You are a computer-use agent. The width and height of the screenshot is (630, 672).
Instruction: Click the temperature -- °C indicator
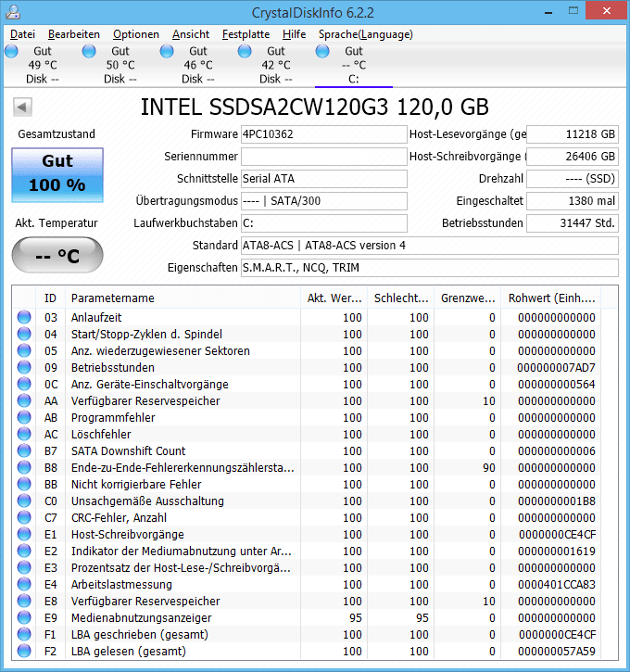click(57, 256)
